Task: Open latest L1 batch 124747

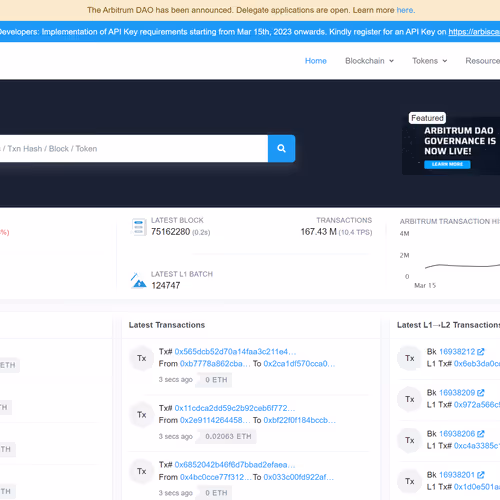Action: 166,286
